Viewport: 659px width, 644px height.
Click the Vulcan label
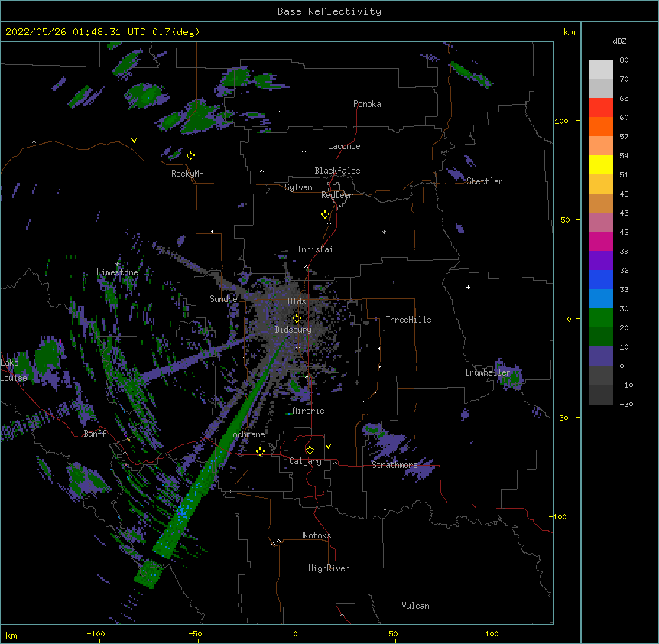(x=415, y=606)
